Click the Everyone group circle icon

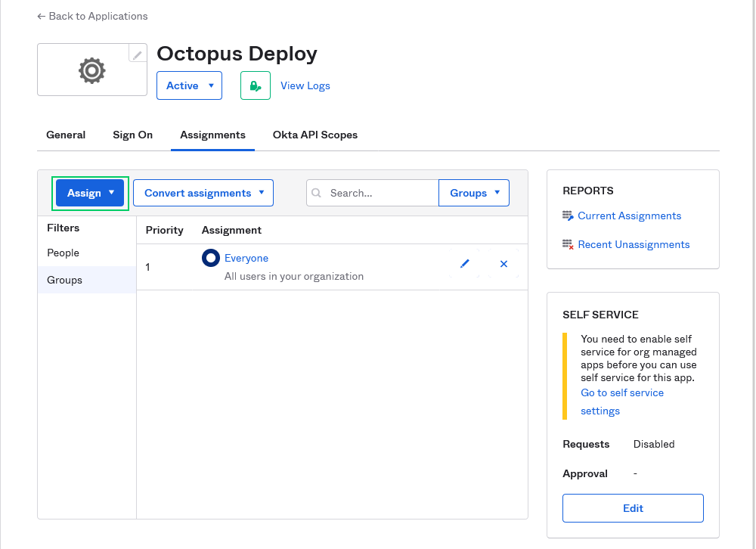click(211, 259)
